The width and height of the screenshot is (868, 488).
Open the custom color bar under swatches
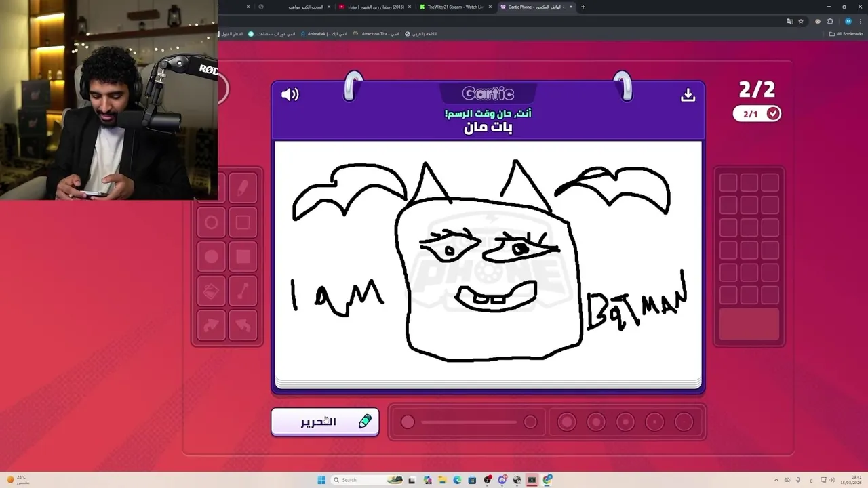click(x=749, y=324)
